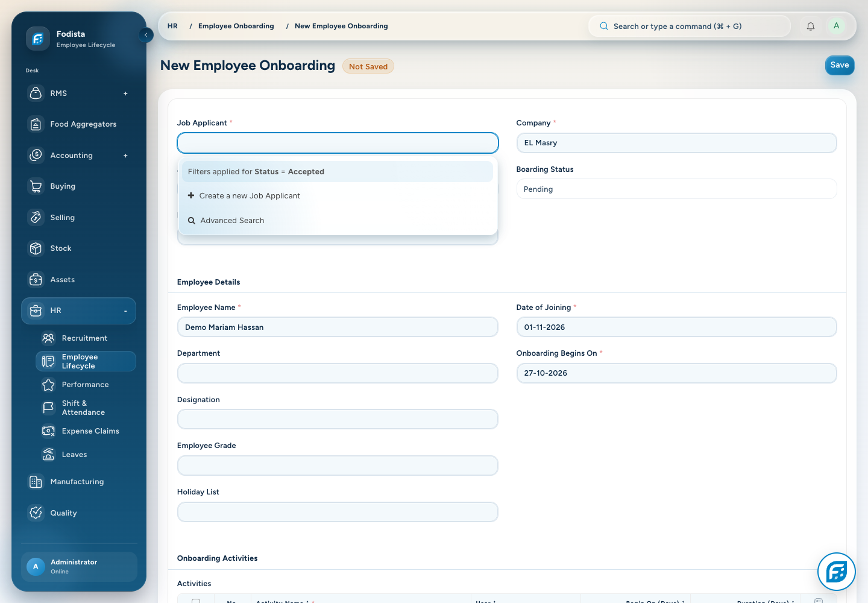Screen dimensions: 868x603
Task: Click the notifications bell icon
Action: (x=811, y=27)
